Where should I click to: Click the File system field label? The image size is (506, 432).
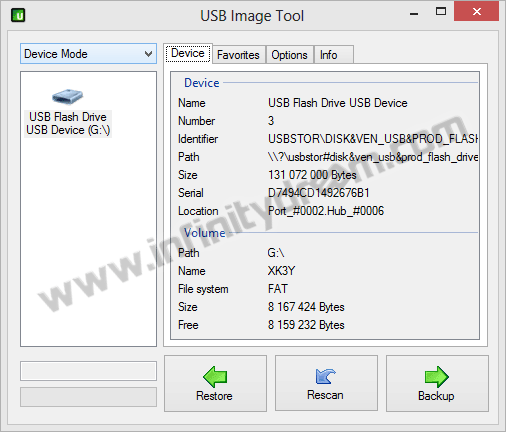pos(203,289)
